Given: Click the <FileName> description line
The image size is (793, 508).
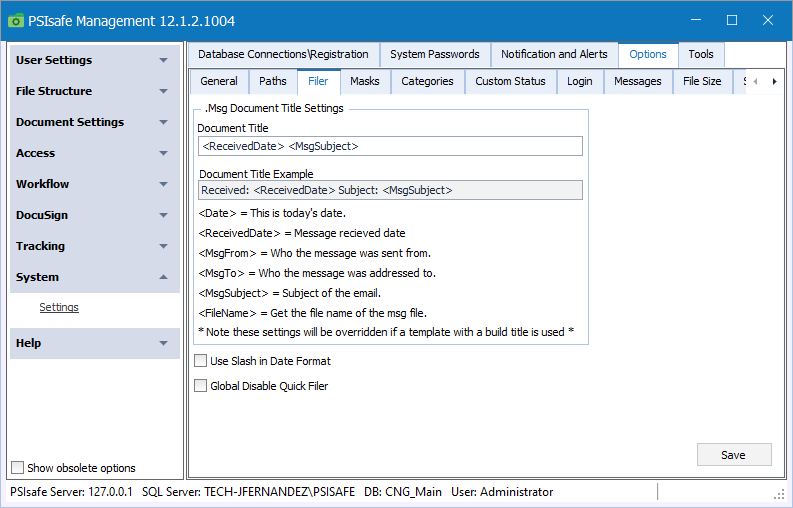Looking at the screenshot, I should click(x=313, y=313).
